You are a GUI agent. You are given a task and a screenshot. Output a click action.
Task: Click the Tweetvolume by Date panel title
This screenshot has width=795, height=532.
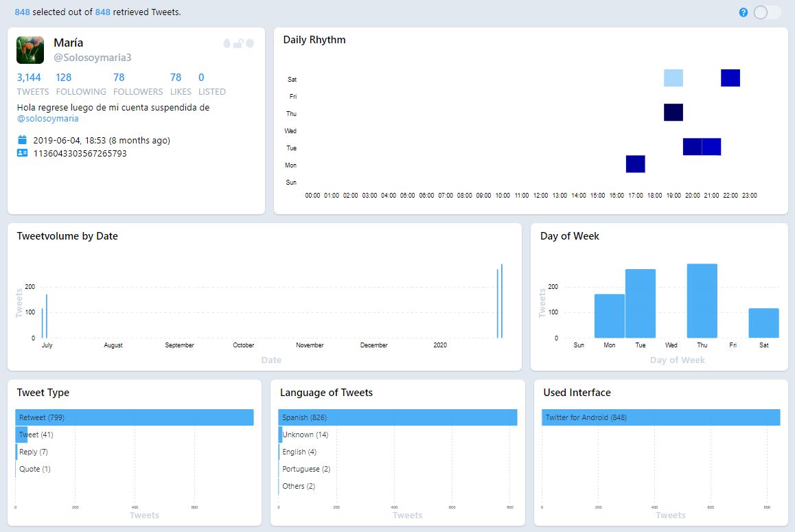pos(67,236)
